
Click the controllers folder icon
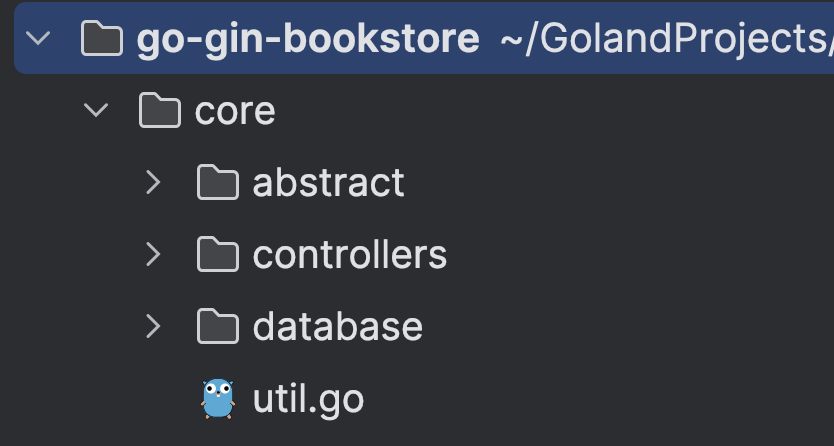click(x=217, y=255)
